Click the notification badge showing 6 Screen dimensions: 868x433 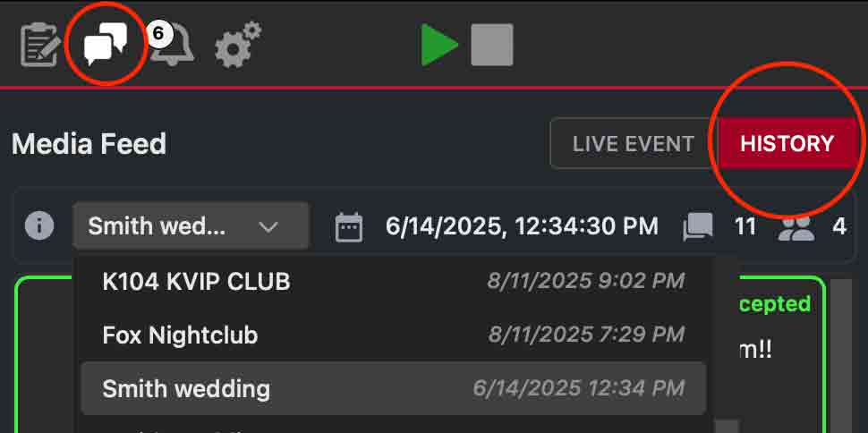158,34
